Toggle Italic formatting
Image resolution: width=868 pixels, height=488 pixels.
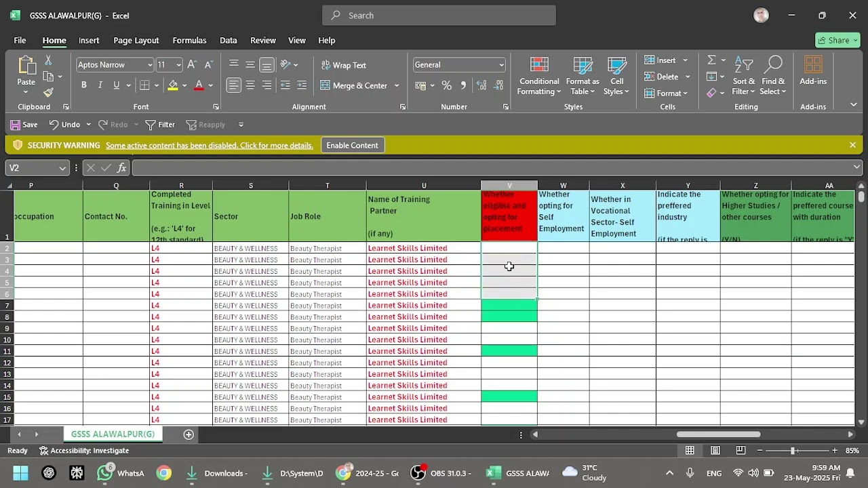(x=100, y=85)
